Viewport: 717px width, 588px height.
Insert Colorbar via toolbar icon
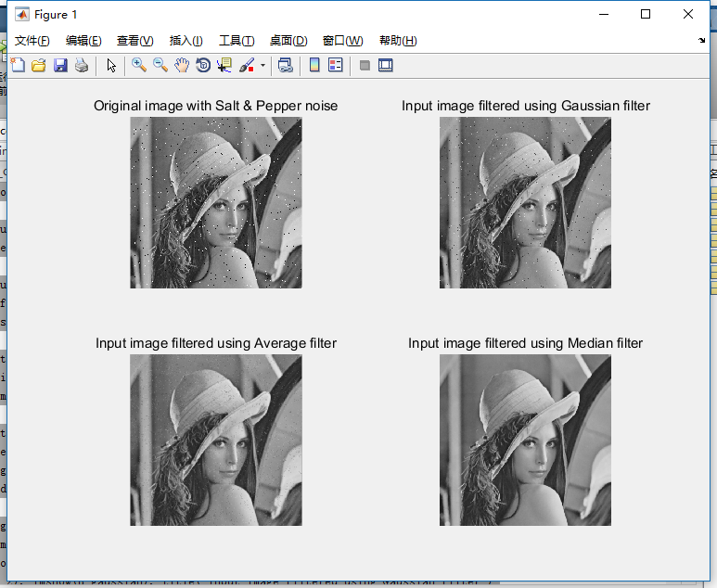[314, 65]
